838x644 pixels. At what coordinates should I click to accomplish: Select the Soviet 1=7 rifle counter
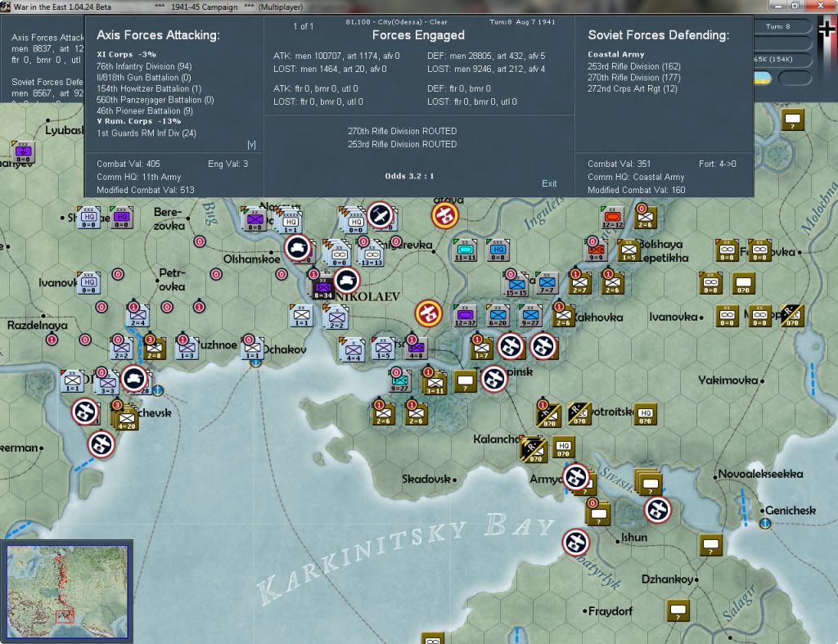(481, 348)
